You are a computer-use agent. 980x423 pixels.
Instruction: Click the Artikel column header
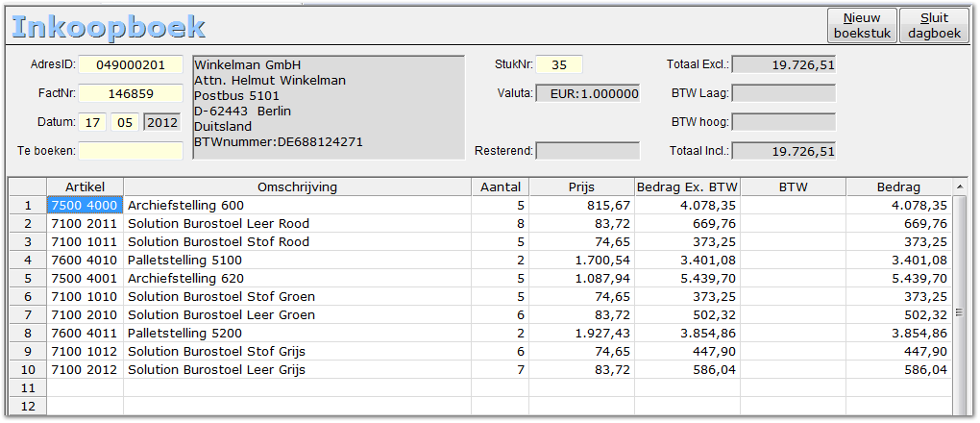(86, 187)
